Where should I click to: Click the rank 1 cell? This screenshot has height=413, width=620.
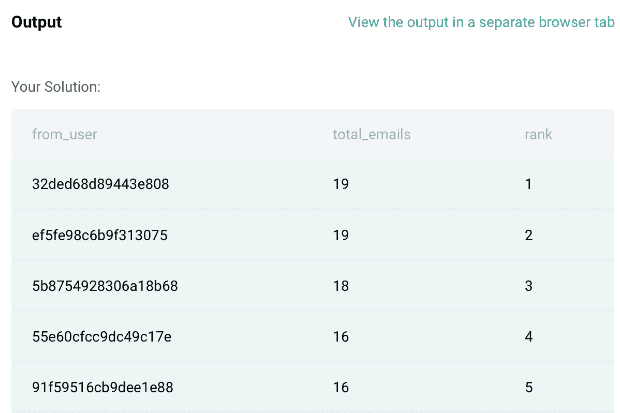point(528,184)
